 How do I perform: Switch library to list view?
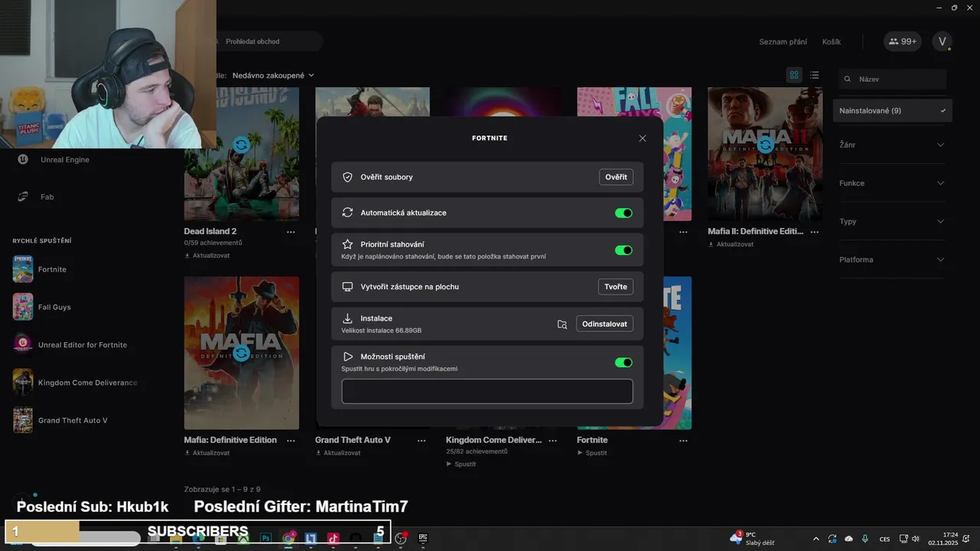(x=815, y=75)
